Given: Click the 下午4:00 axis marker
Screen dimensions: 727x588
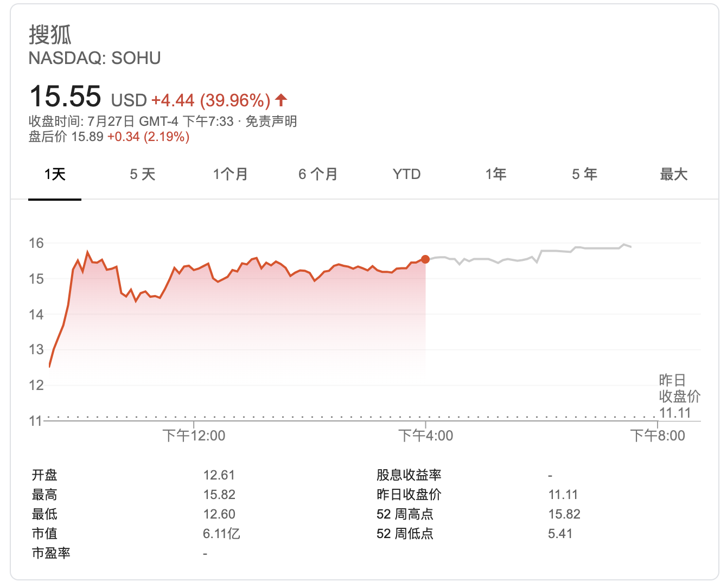Looking at the screenshot, I should click(x=426, y=435).
